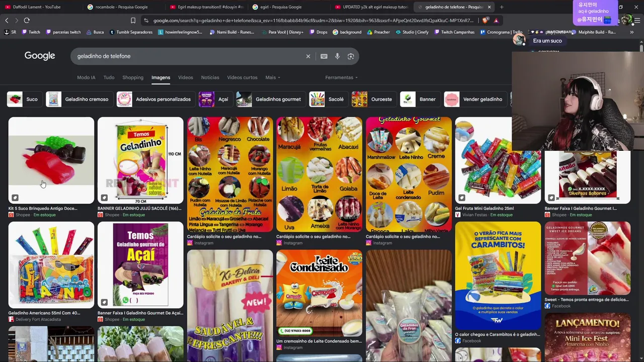Open the Modo IA search tab
Image resolution: width=644 pixels, height=362 pixels.
86,77
